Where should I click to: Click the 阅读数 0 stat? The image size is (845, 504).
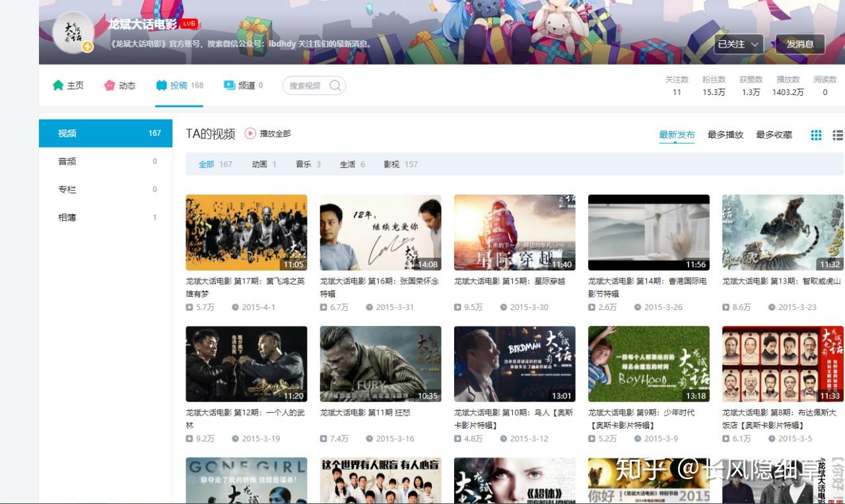coord(825,86)
